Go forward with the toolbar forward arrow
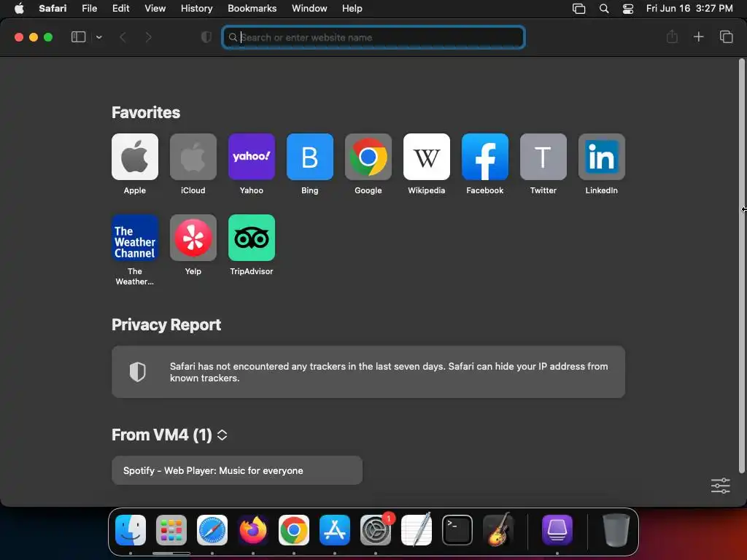747x560 pixels. (x=148, y=37)
